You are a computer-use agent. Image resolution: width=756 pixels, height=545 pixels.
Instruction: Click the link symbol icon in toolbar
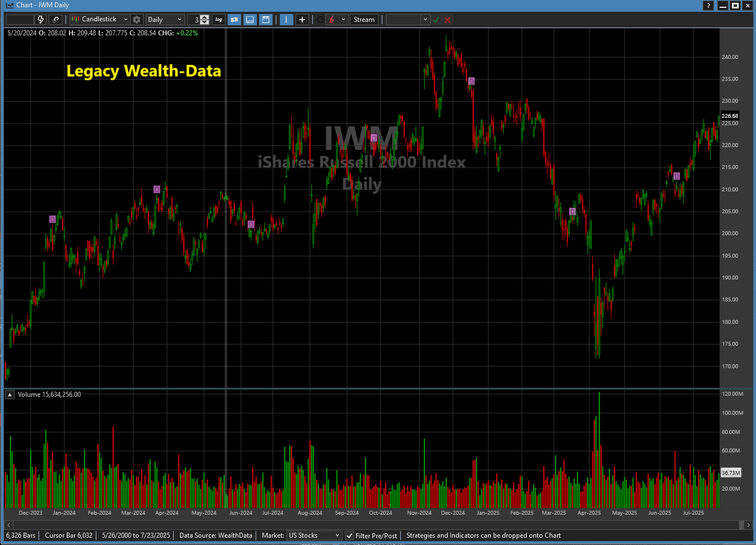(x=56, y=20)
